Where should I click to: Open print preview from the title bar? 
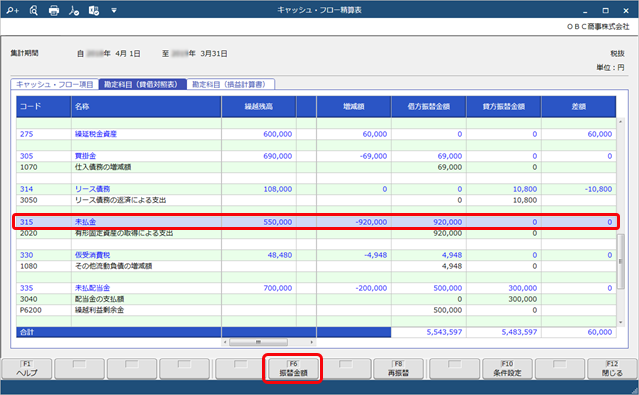(x=33, y=11)
